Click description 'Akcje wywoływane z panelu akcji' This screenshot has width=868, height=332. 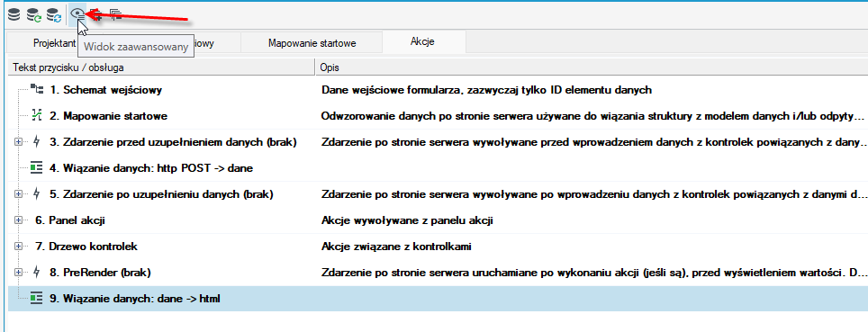tap(407, 220)
